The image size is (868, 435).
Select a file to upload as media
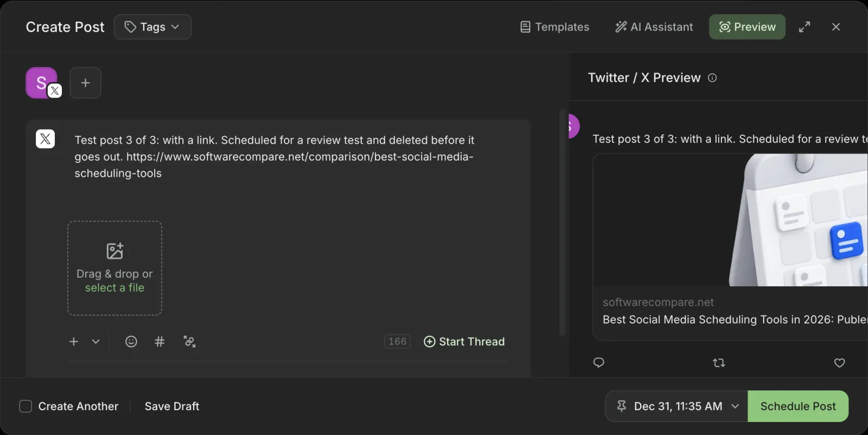click(114, 288)
